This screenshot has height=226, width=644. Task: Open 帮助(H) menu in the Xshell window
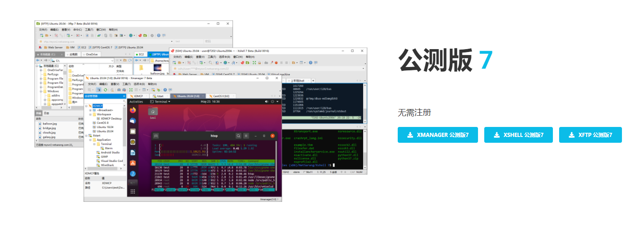pyautogui.click(x=250, y=57)
